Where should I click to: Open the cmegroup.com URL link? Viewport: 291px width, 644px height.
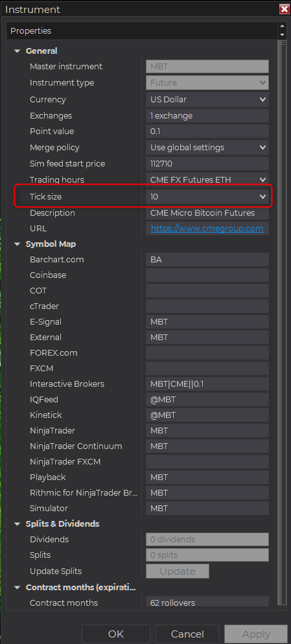[x=207, y=229]
